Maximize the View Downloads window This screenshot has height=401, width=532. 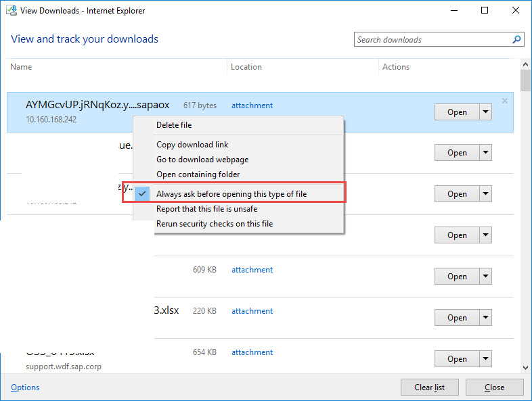pos(485,11)
